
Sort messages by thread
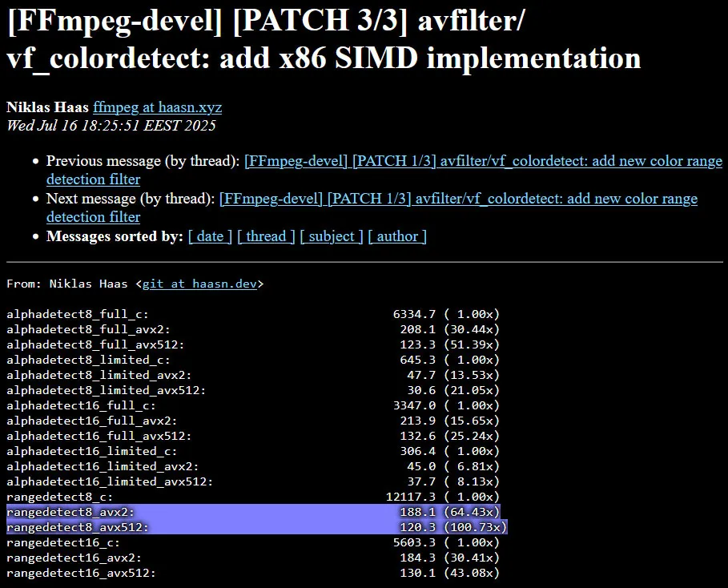pyautogui.click(x=266, y=236)
